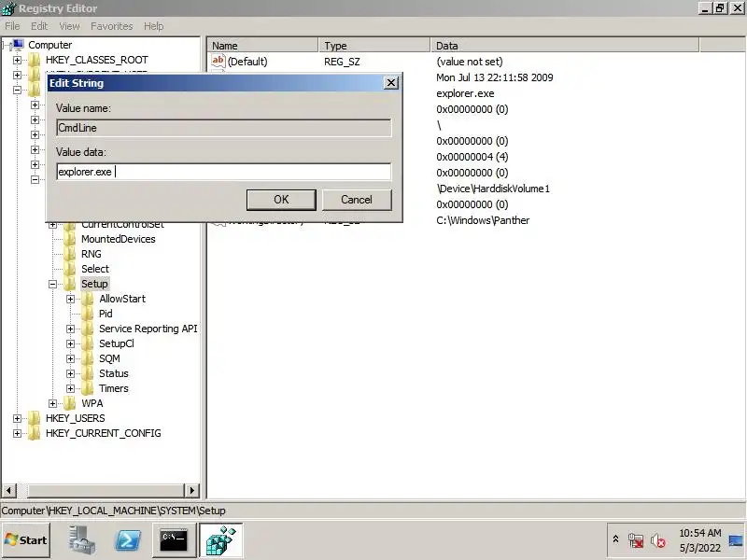Expand the Service Reporting API subkey
Screen dimensions: 747x560
click(71, 329)
